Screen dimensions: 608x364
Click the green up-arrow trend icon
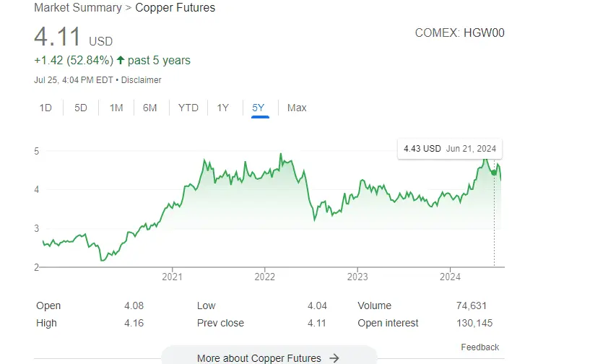(120, 60)
